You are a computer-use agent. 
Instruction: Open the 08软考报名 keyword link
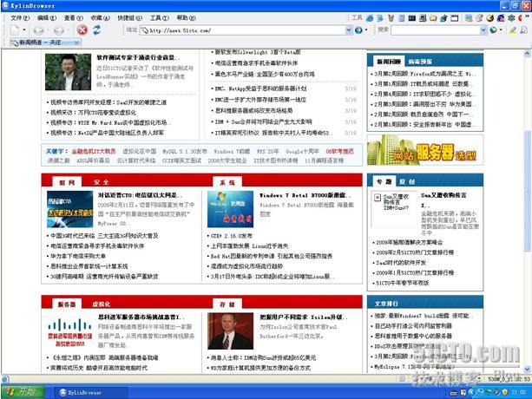point(339,151)
